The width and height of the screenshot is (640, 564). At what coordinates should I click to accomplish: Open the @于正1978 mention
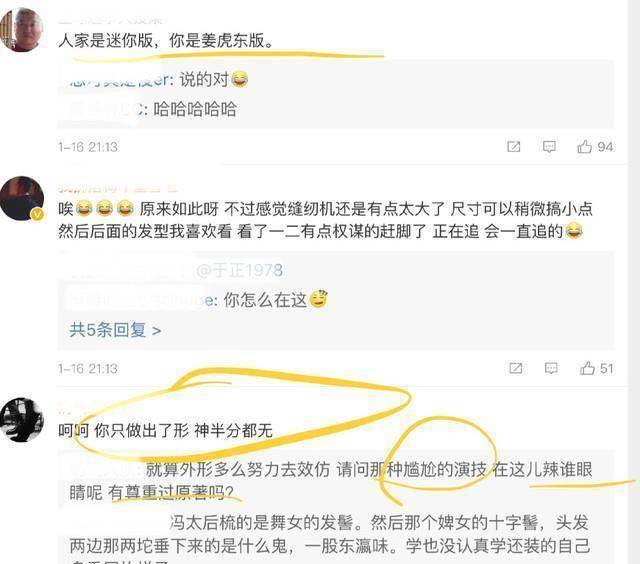[240, 270]
